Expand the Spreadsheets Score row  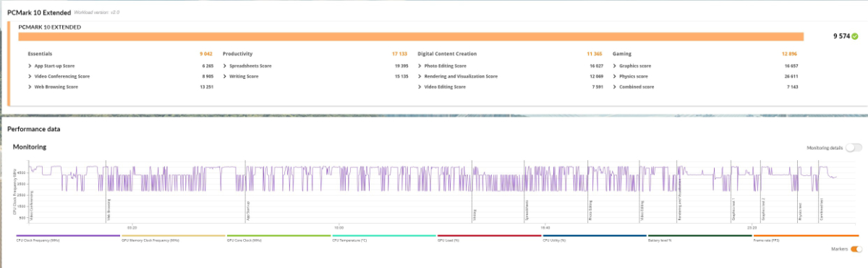click(x=226, y=65)
